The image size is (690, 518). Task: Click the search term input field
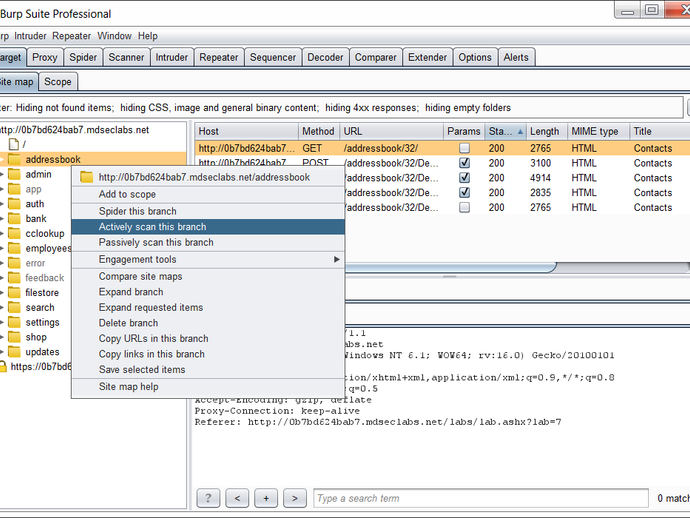(481, 498)
